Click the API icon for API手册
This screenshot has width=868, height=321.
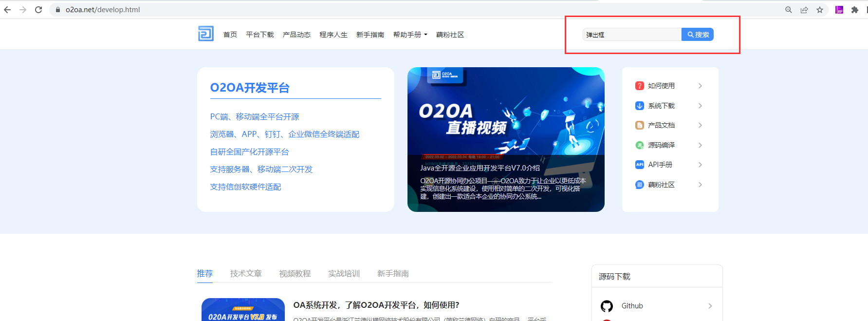click(640, 165)
